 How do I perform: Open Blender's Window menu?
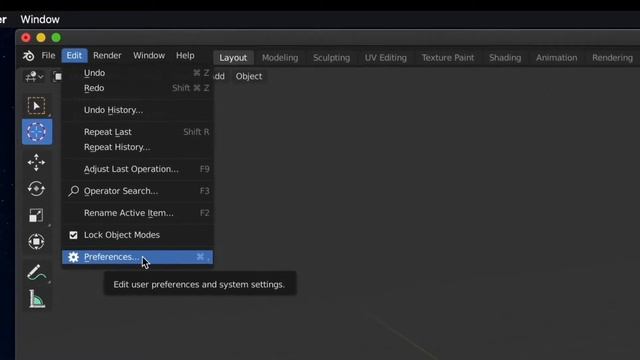[149, 56]
